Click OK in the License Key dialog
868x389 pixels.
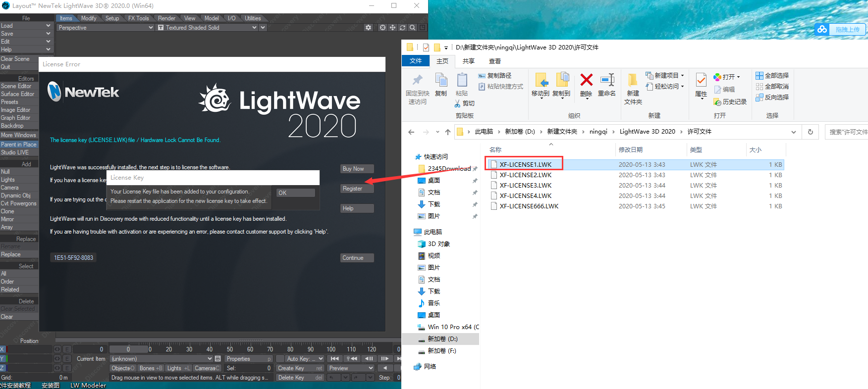pos(295,193)
